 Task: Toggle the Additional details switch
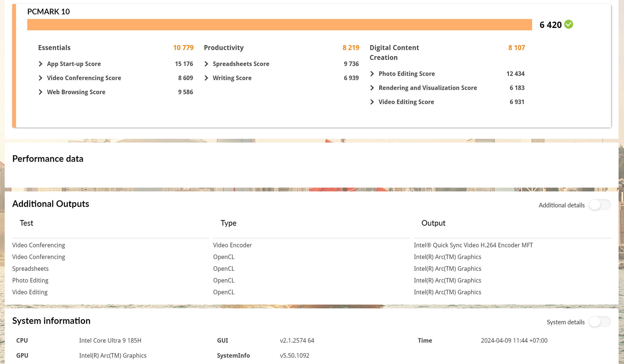click(x=599, y=205)
